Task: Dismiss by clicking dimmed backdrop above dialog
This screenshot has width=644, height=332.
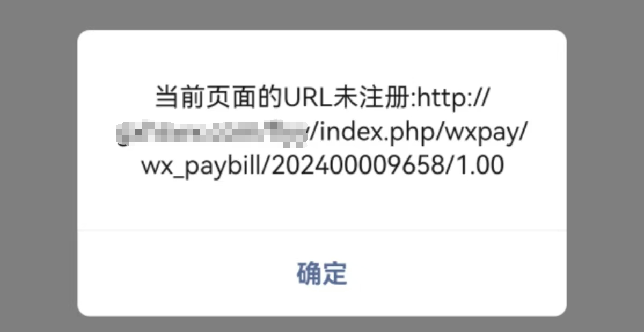Action: coord(322,15)
